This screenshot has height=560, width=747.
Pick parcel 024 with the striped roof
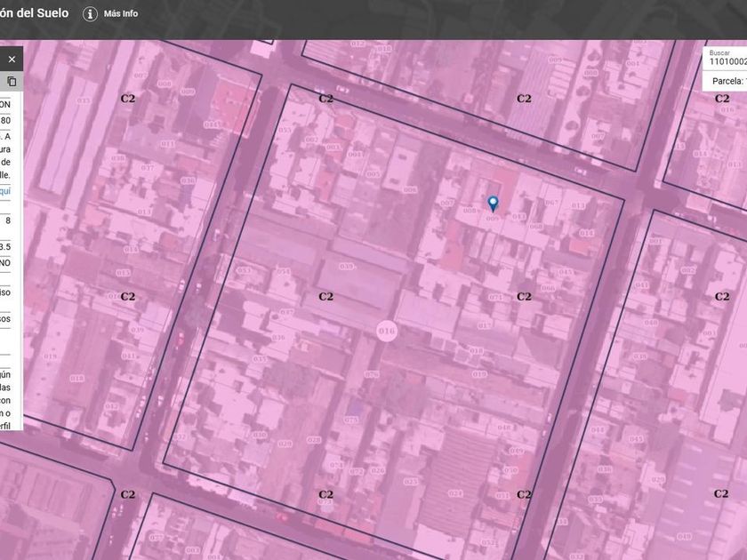coord(455,493)
